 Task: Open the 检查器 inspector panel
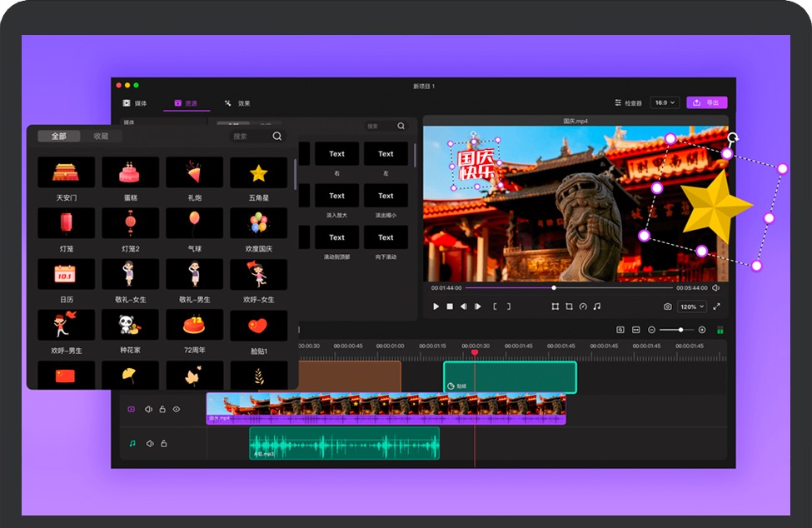(628, 102)
